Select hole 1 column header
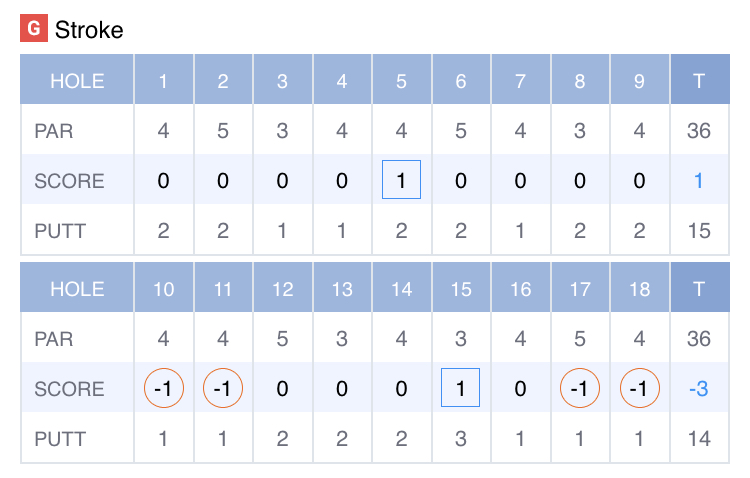 click(x=164, y=81)
